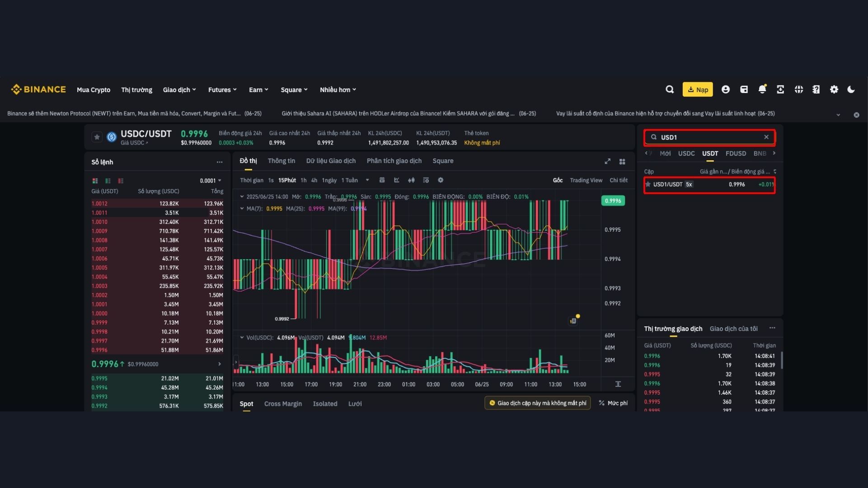Image resolution: width=868 pixels, height=488 pixels.
Task: Open the 0.0001 price grouping dropdown
Action: [211, 181]
